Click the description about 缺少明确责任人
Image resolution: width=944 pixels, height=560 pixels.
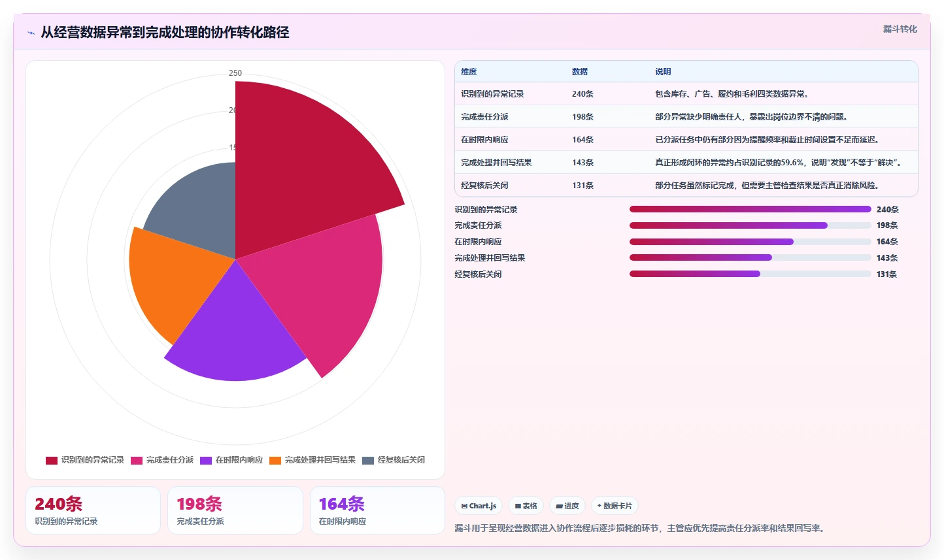point(752,117)
